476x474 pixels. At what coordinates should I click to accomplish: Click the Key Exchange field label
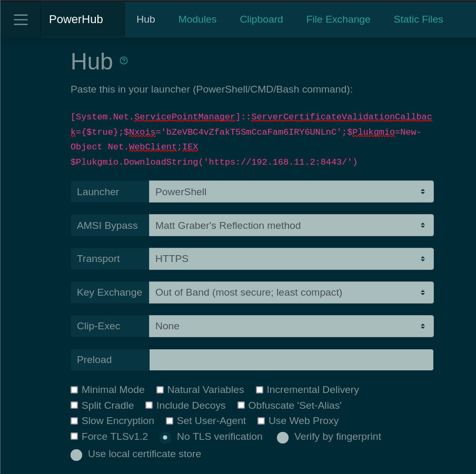point(110,293)
